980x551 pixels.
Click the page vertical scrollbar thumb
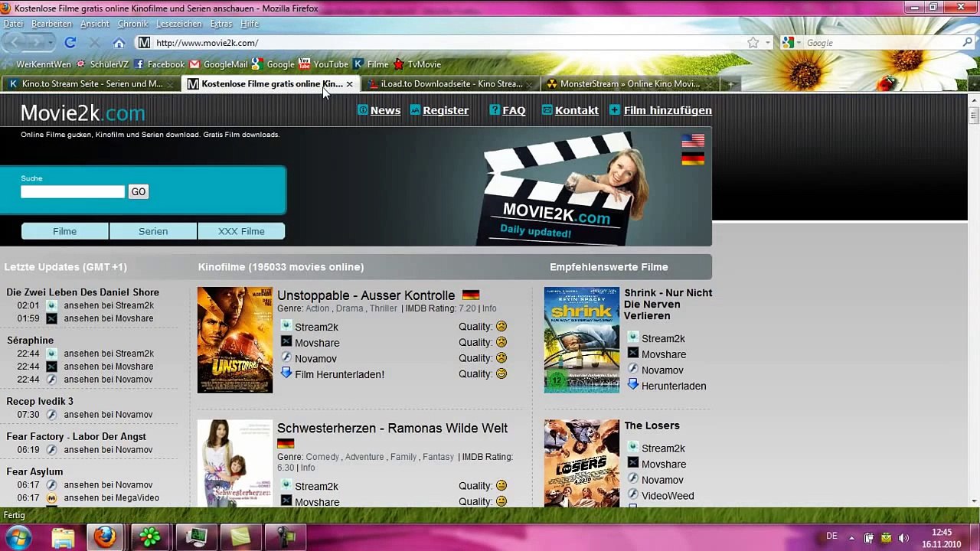(974, 116)
